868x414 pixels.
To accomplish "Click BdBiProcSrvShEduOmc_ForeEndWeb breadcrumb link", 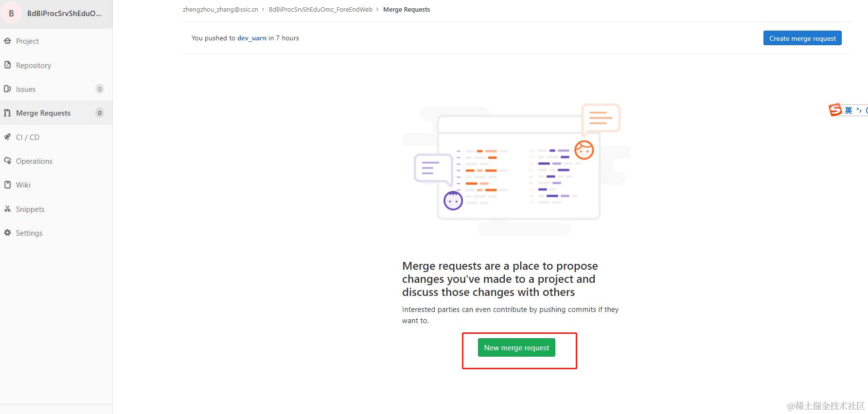I will 320,9.
